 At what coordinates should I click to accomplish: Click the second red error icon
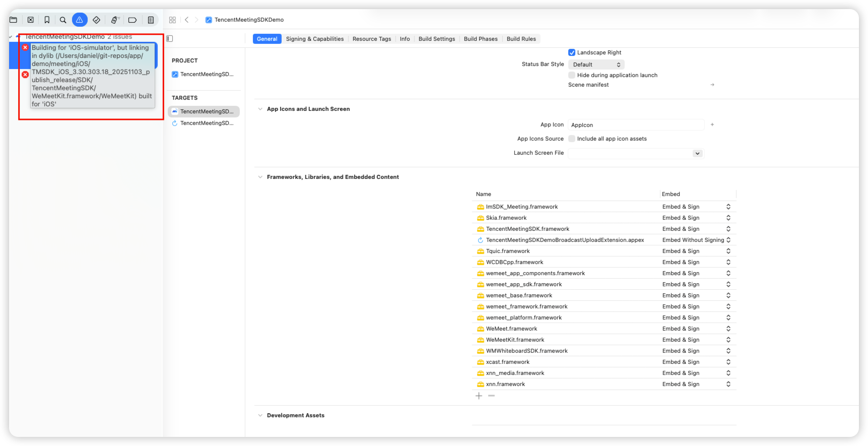25,75
